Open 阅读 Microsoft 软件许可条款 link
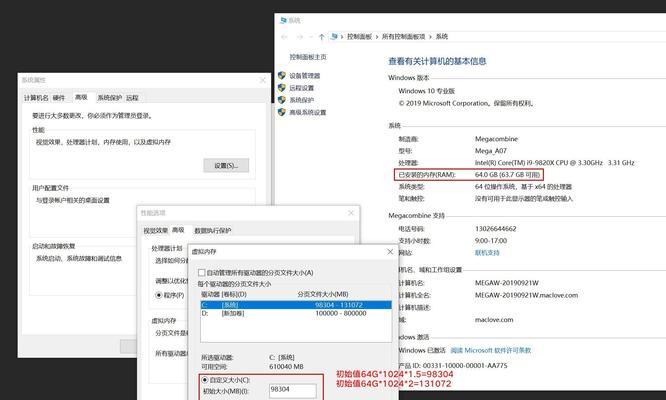 tap(491, 350)
